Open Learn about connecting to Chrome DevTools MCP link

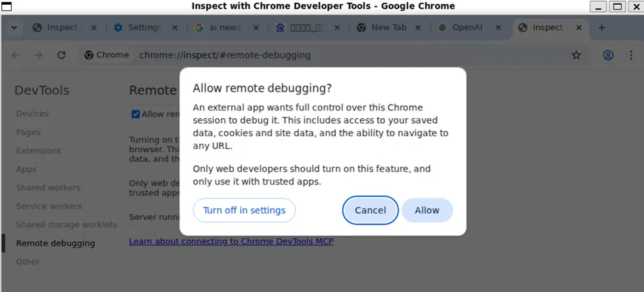(231, 241)
